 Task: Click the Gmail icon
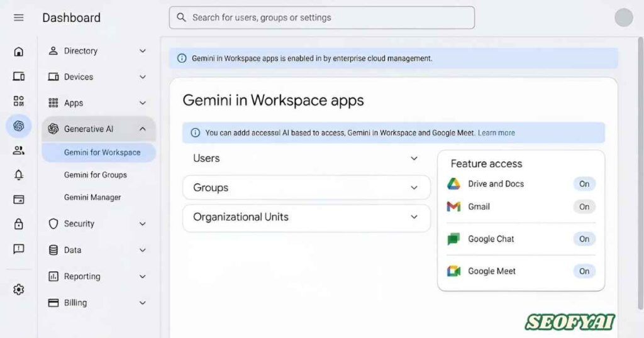tap(453, 206)
